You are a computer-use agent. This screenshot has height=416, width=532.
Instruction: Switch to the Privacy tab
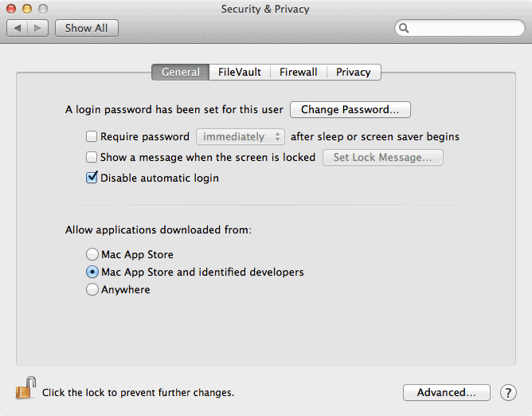(x=354, y=72)
